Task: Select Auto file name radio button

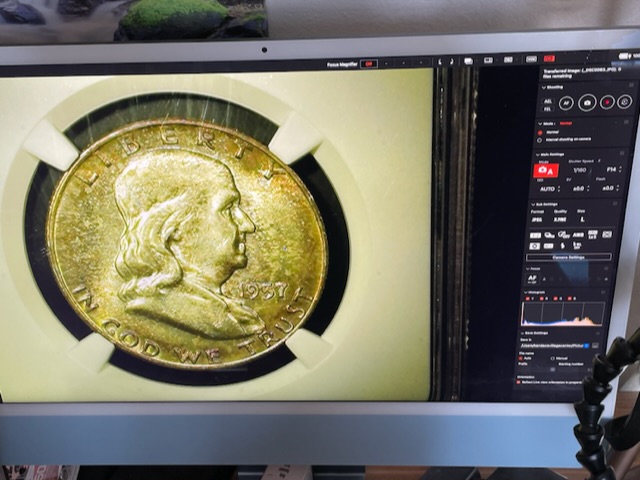Action: 520,358
